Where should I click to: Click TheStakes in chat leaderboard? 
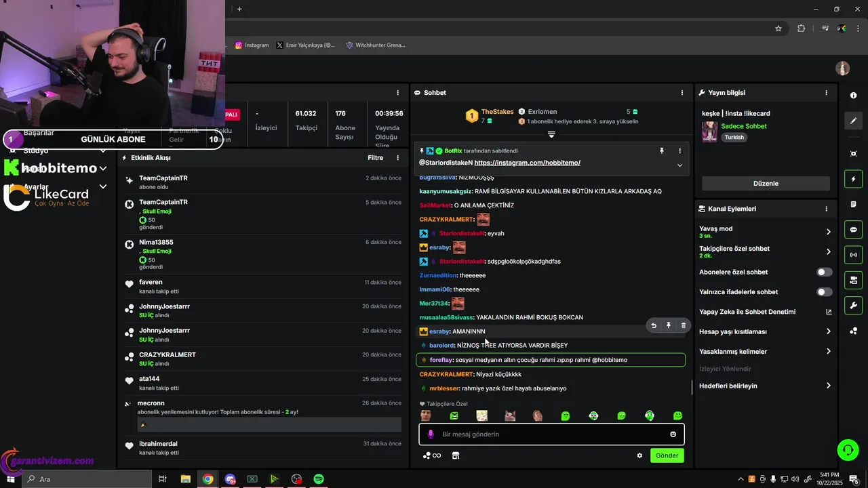[497, 112]
